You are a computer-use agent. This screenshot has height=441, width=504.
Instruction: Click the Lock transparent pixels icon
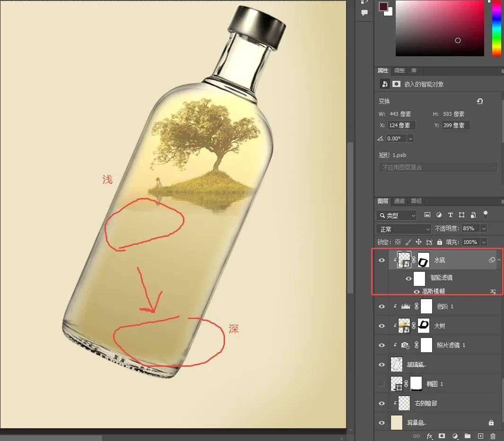pos(397,242)
